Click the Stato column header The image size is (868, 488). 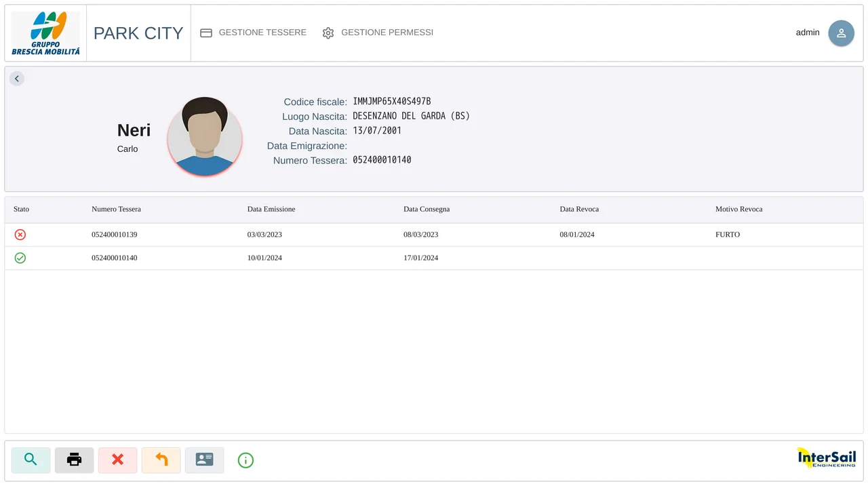(x=22, y=209)
